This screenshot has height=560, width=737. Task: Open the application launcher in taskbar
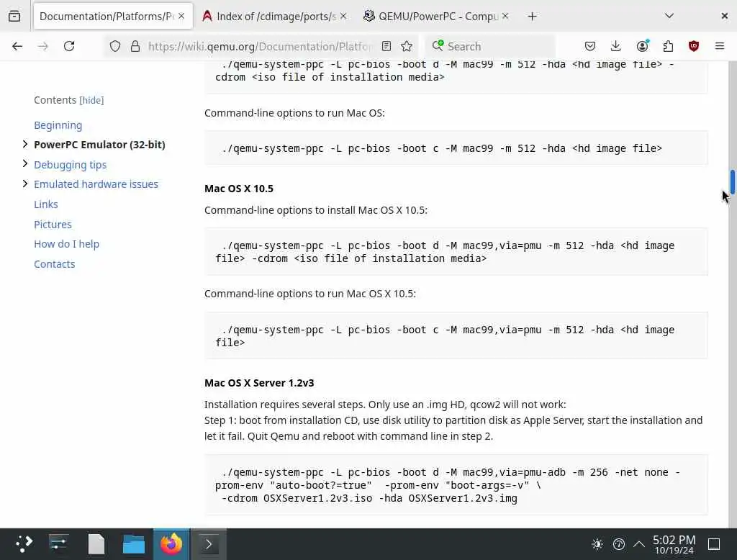[24, 544]
